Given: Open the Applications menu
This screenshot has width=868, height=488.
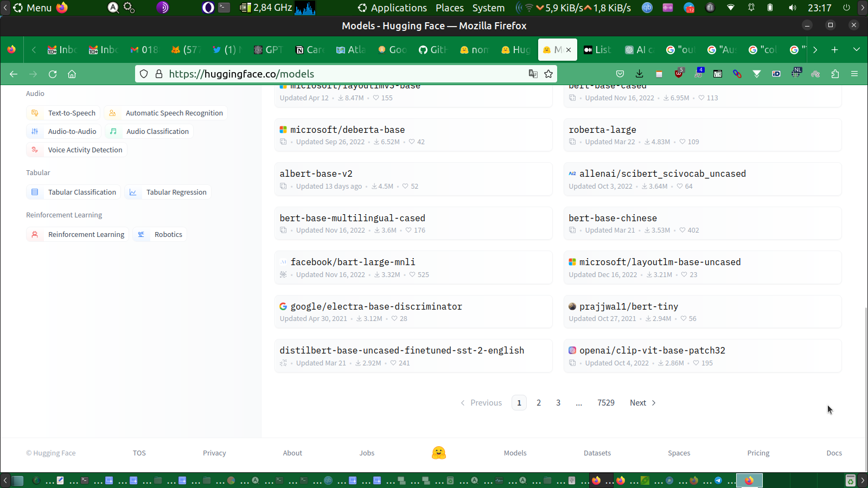Looking at the screenshot, I should (x=392, y=8).
